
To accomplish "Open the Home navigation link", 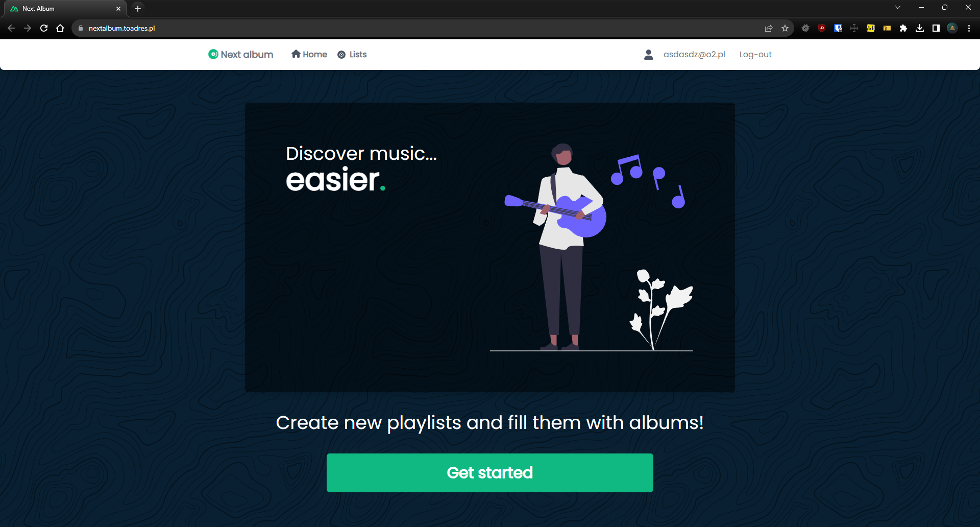I will (x=309, y=54).
